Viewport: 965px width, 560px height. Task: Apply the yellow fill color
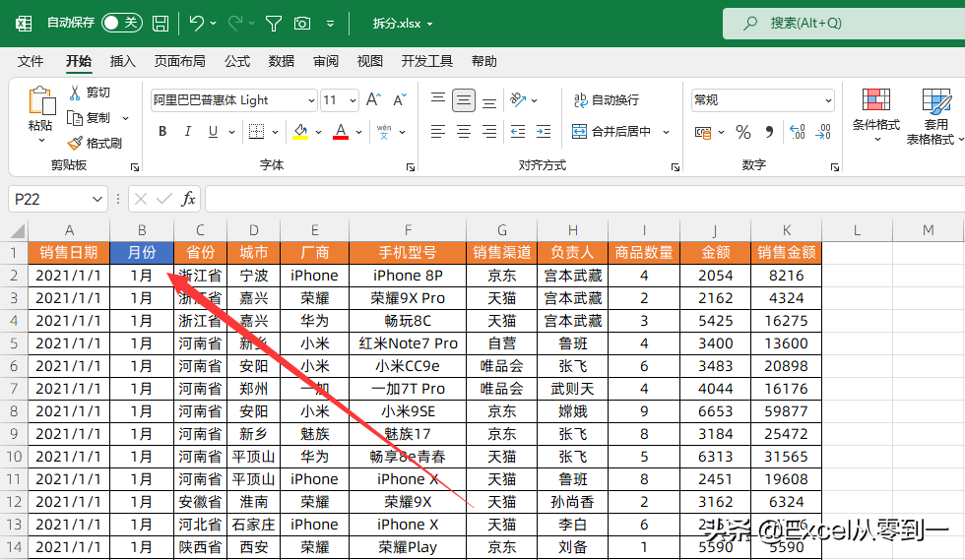click(300, 131)
